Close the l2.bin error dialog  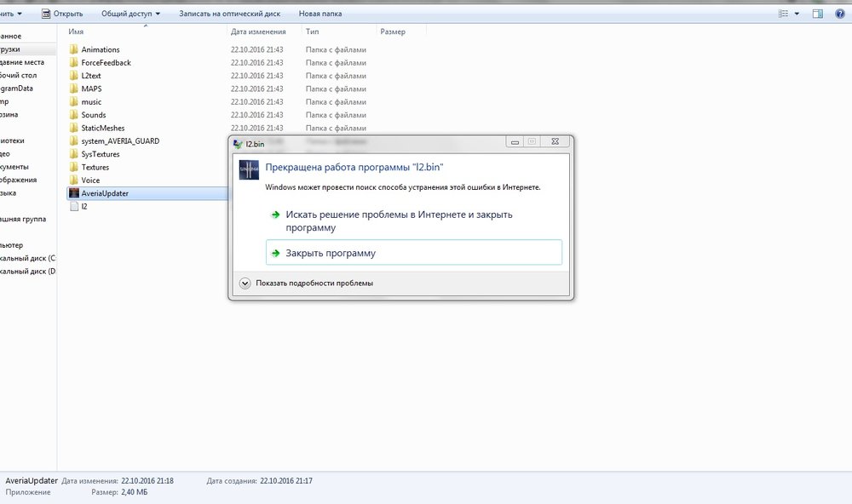click(x=557, y=142)
